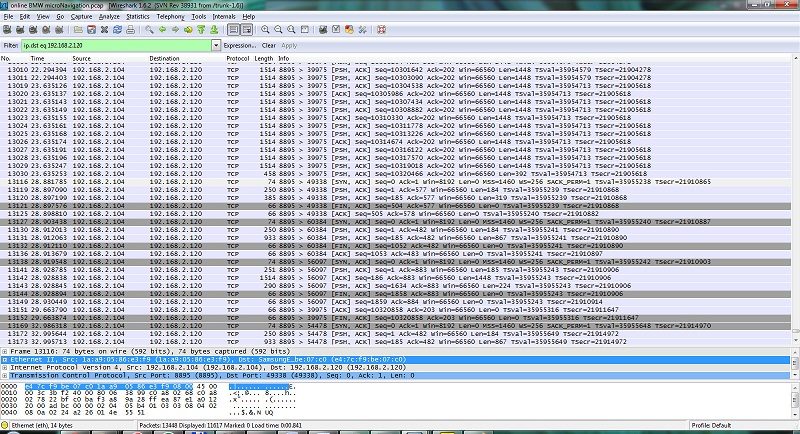Sort by the Length column header
The height and width of the screenshot is (434, 800).
click(x=264, y=59)
